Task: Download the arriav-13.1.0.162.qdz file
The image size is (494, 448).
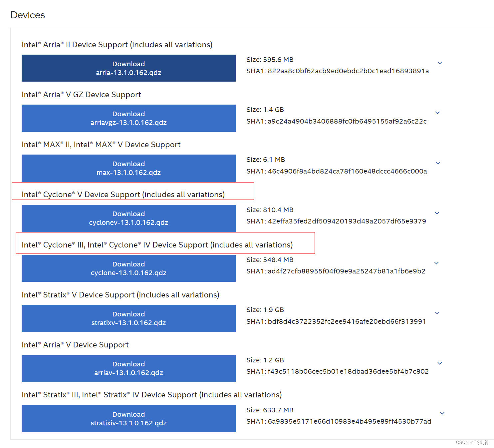Action: pos(128,368)
